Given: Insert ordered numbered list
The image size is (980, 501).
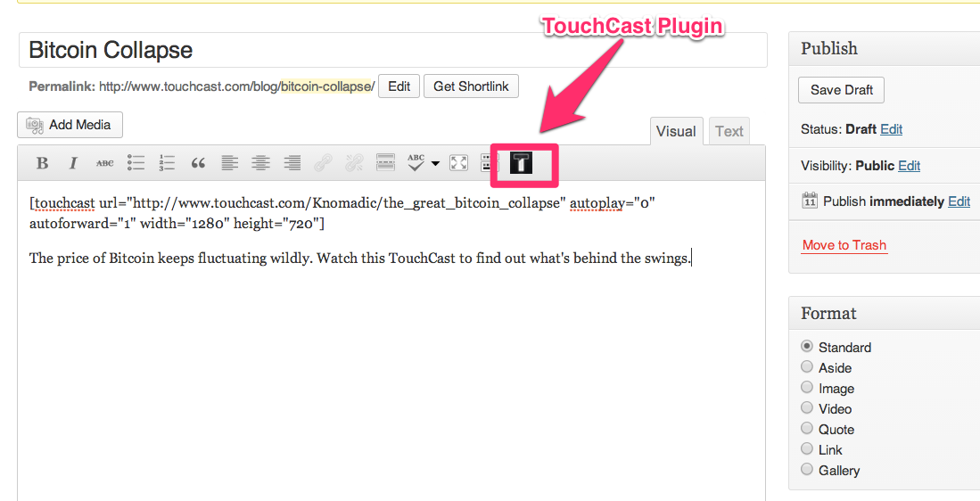Looking at the screenshot, I should 167,163.
